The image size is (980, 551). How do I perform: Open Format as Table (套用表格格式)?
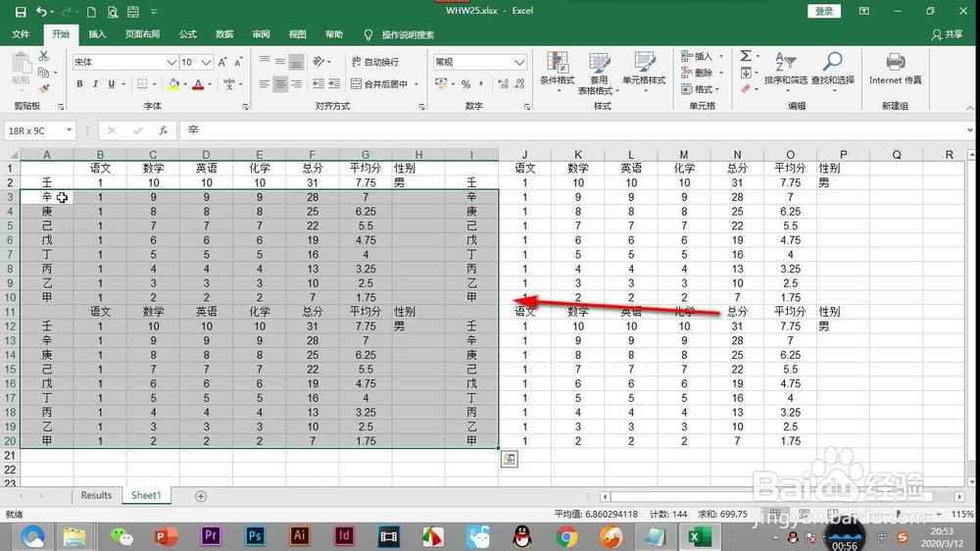click(x=598, y=73)
